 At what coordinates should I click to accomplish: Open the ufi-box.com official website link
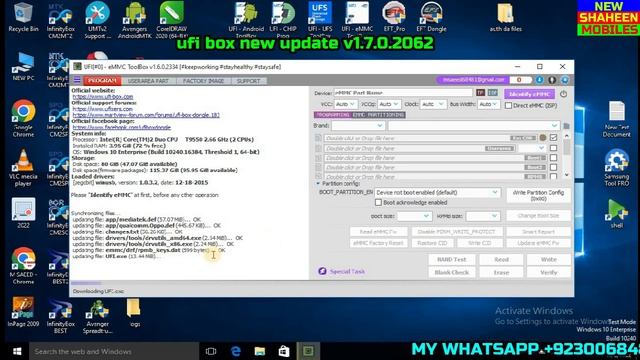click(x=103, y=97)
